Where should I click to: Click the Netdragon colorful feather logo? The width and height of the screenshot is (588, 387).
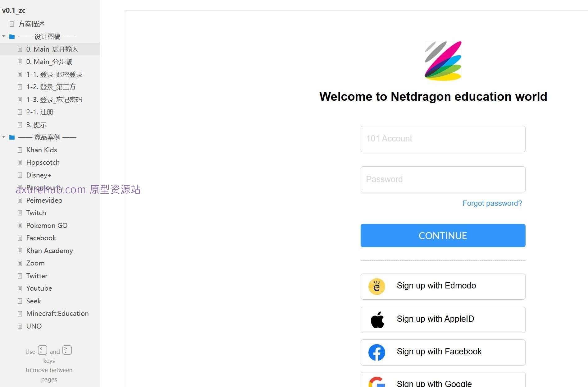pyautogui.click(x=443, y=61)
